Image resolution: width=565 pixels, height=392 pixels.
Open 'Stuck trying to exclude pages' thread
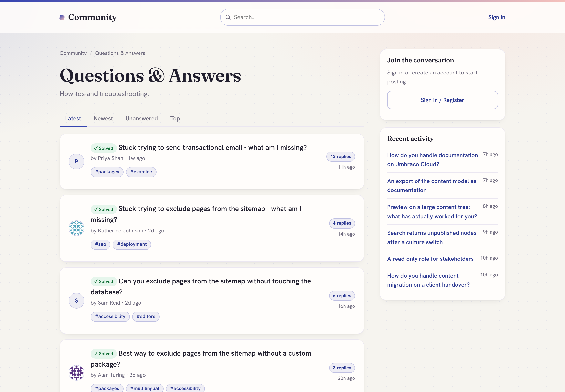pyautogui.click(x=196, y=214)
